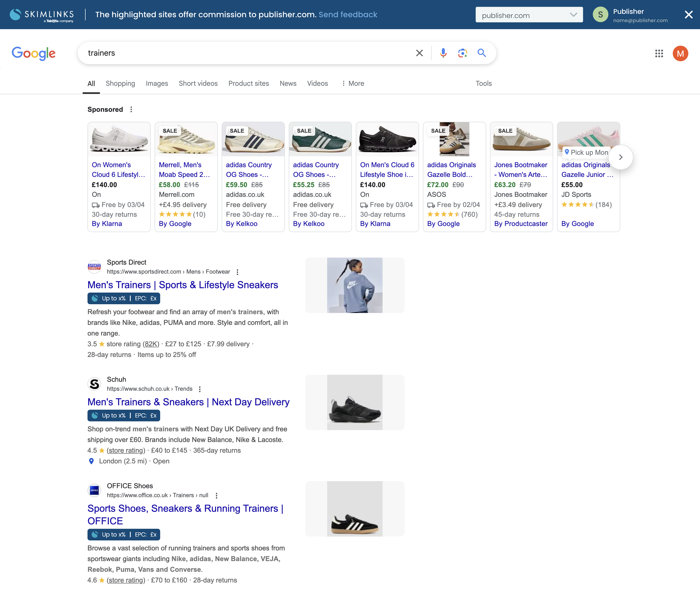Open three-dot menu beside schuh.co.uk URL
700x590 pixels.
(x=200, y=389)
